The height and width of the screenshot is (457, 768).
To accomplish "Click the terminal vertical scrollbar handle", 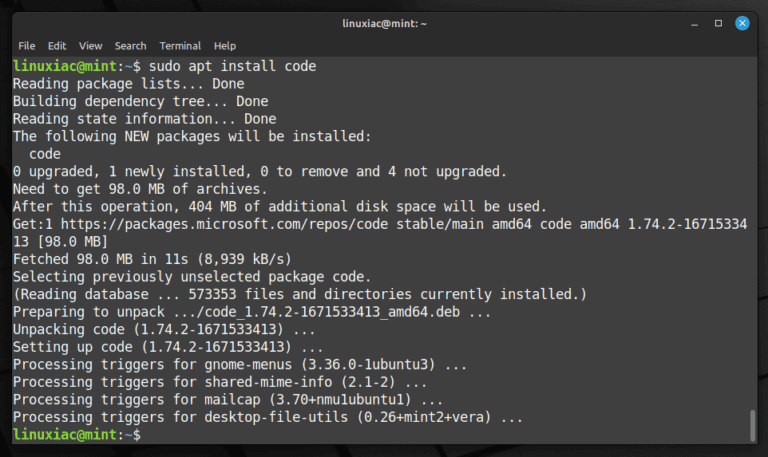I will [752, 426].
